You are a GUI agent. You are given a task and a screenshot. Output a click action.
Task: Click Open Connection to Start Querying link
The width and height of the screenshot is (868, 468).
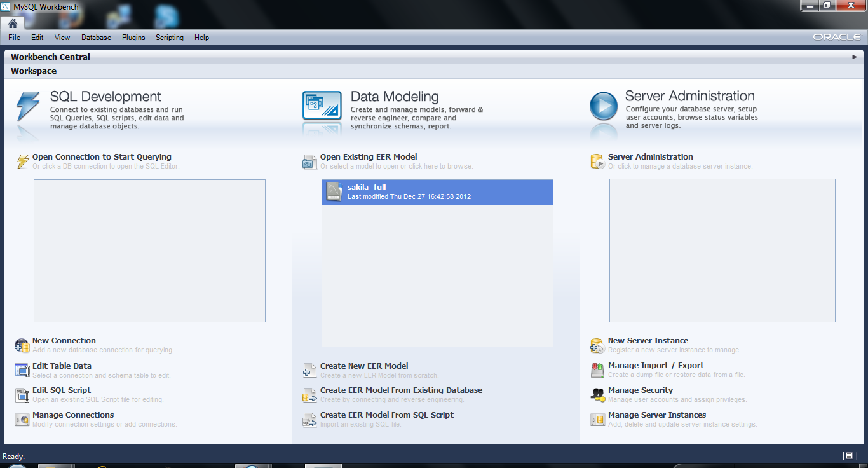coord(102,157)
